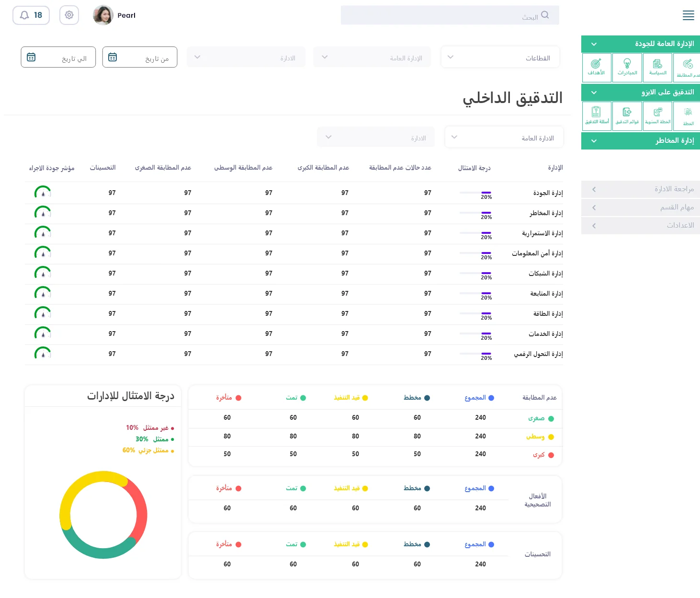Select the الاعدادات sidebar menu item
The height and width of the screenshot is (598, 700).
coord(641,226)
